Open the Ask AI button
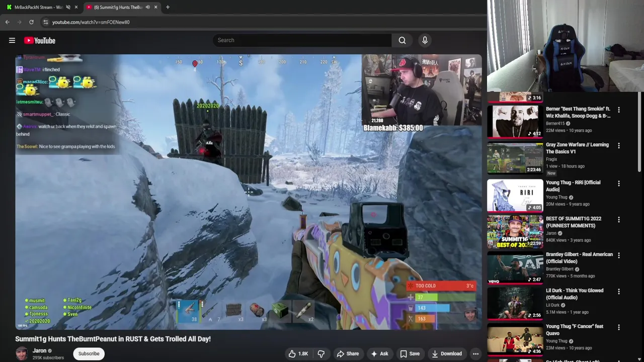 click(x=379, y=354)
